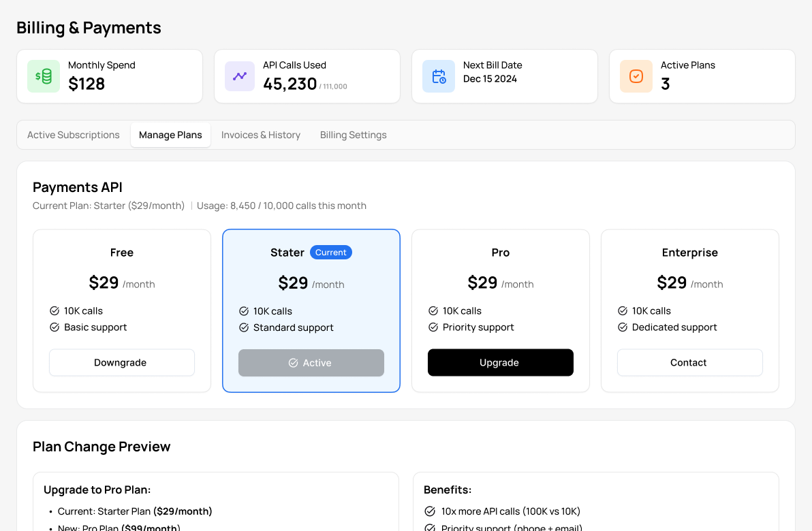Click 10x more API calls benefit text
The width and height of the screenshot is (812, 531).
pyautogui.click(x=511, y=511)
